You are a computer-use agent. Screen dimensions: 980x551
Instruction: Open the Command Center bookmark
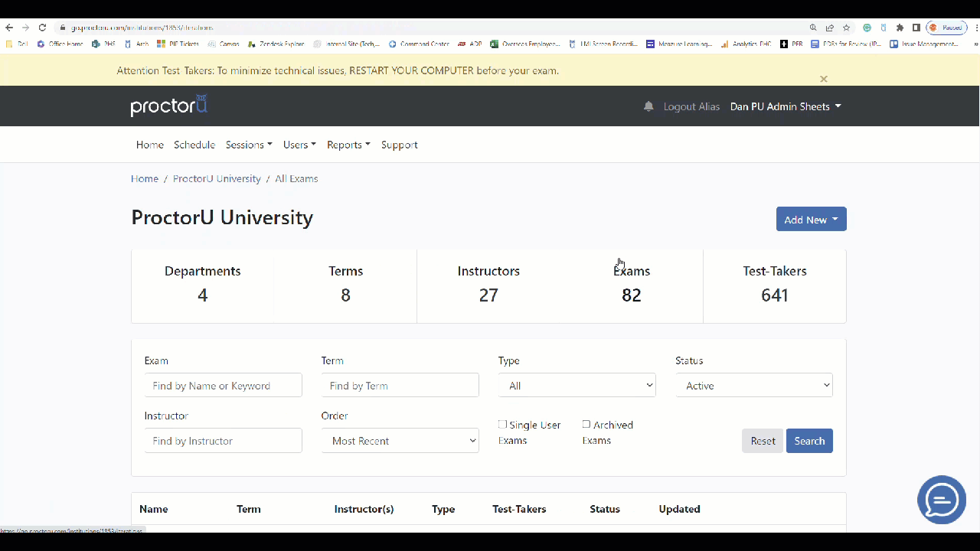click(419, 44)
